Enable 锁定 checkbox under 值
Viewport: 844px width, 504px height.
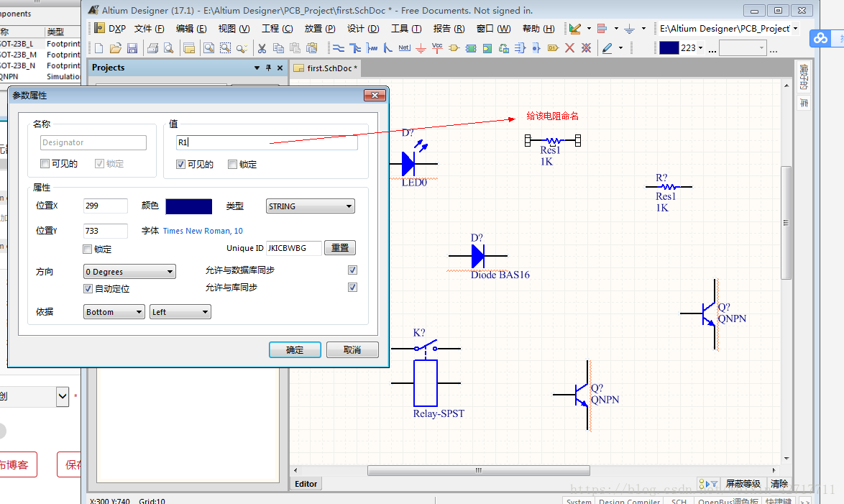tap(232, 164)
